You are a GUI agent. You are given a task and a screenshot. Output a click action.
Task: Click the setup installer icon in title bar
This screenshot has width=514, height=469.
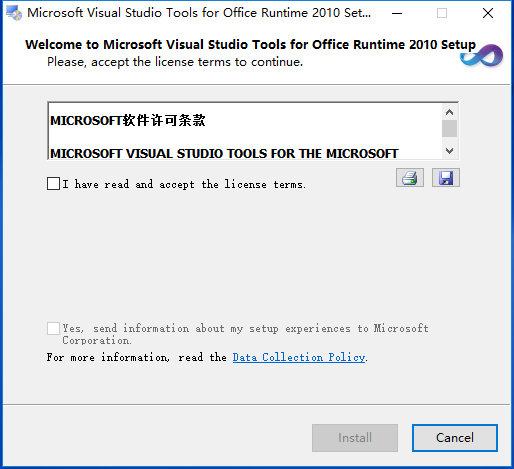[14, 13]
